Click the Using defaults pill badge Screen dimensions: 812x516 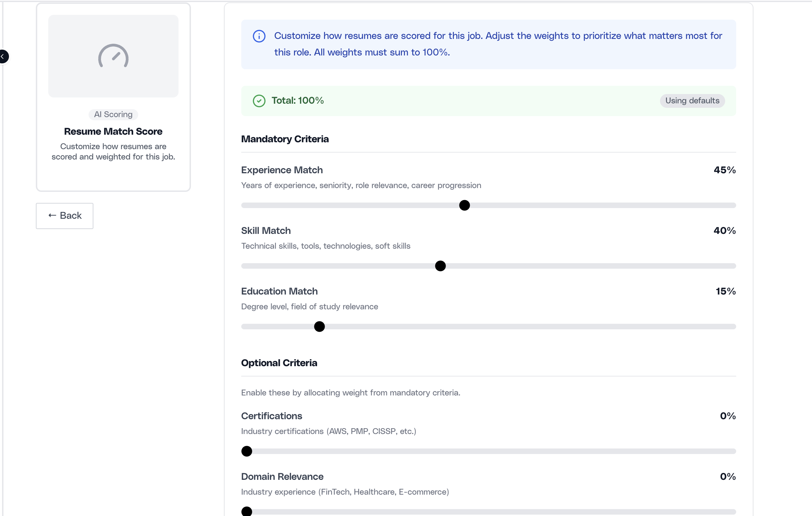coord(692,101)
